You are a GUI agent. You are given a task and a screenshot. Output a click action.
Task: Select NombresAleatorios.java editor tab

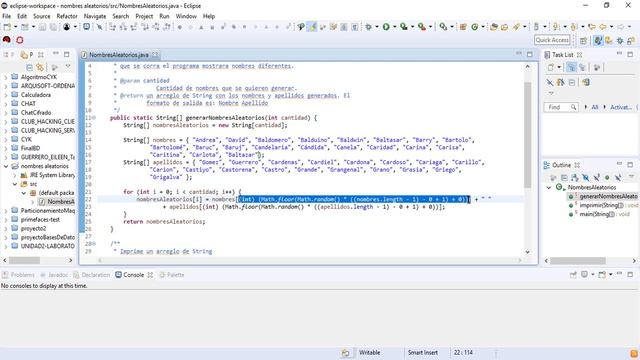point(119,55)
